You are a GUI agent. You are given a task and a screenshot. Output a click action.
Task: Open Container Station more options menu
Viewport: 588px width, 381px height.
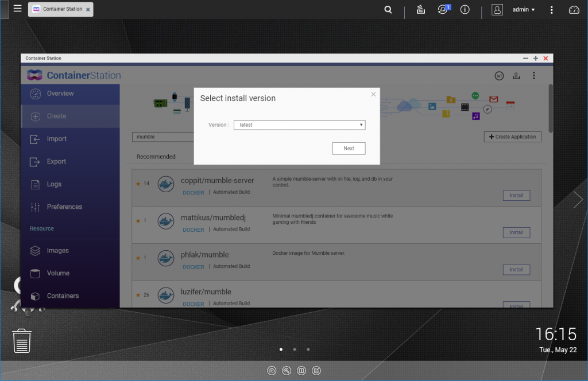pyautogui.click(x=533, y=76)
